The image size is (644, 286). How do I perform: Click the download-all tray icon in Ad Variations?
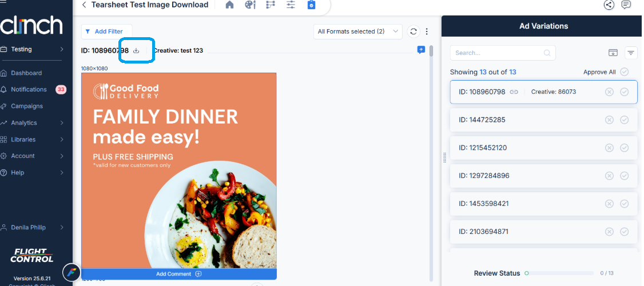613,53
